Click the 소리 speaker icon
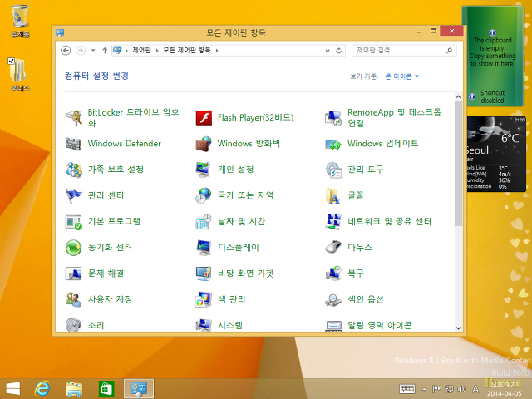This screenshot has width=532, height=399. click(74, 325)
